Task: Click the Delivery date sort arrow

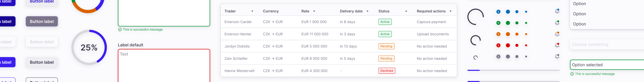Action: point(367,11)
